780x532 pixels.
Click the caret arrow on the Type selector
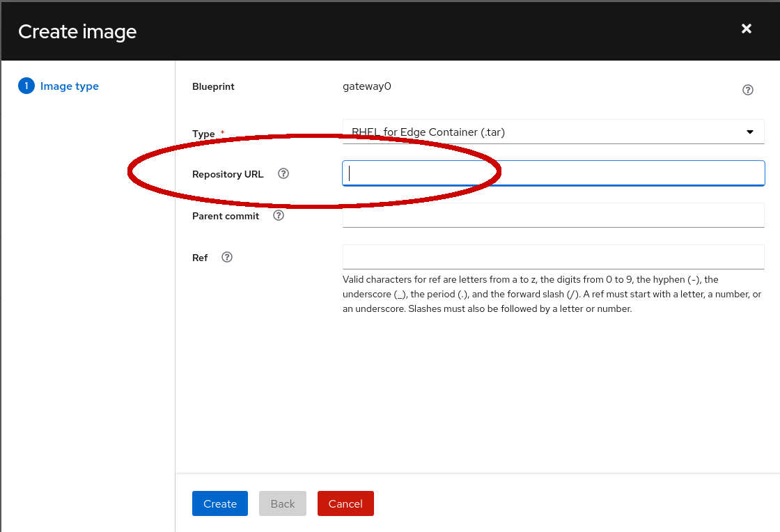750,132
